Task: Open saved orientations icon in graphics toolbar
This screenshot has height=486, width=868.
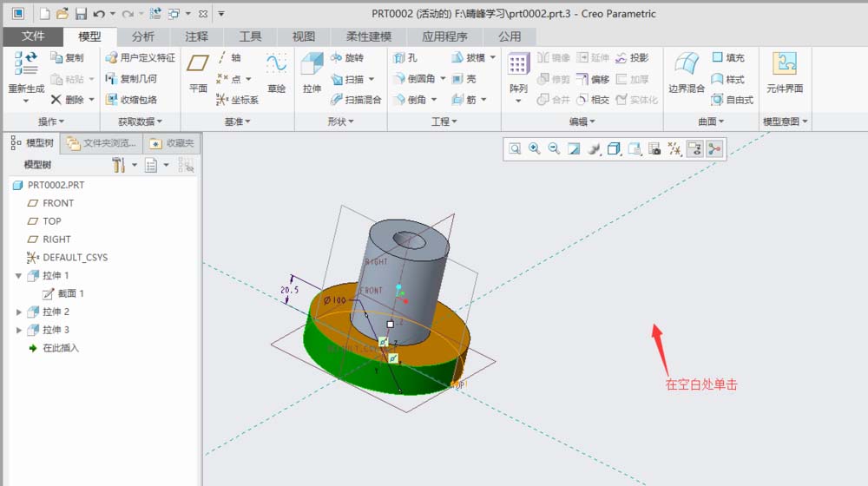Action: pyautogui.click(x=635, y=148)
